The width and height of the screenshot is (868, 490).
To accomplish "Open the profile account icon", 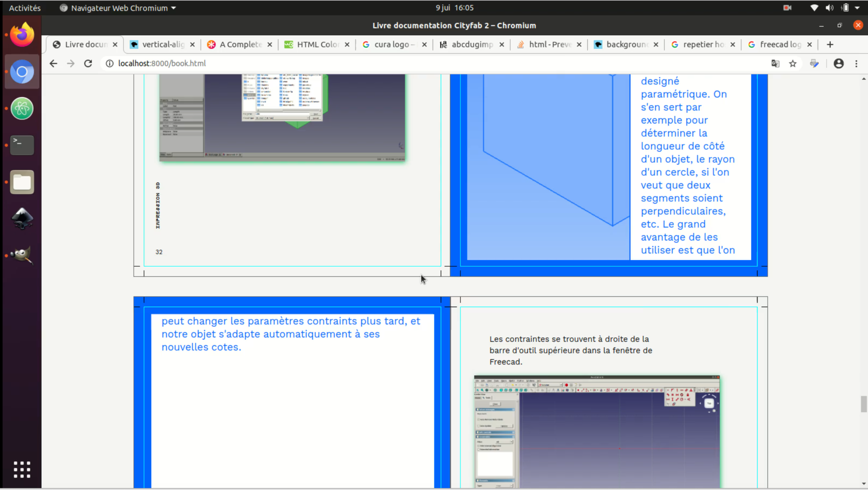I will 838,63.
